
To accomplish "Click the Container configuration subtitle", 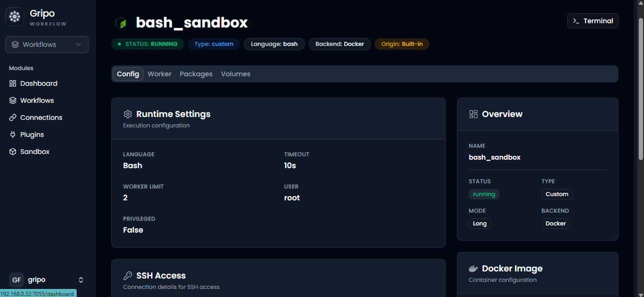I will (x=503, y=280).
